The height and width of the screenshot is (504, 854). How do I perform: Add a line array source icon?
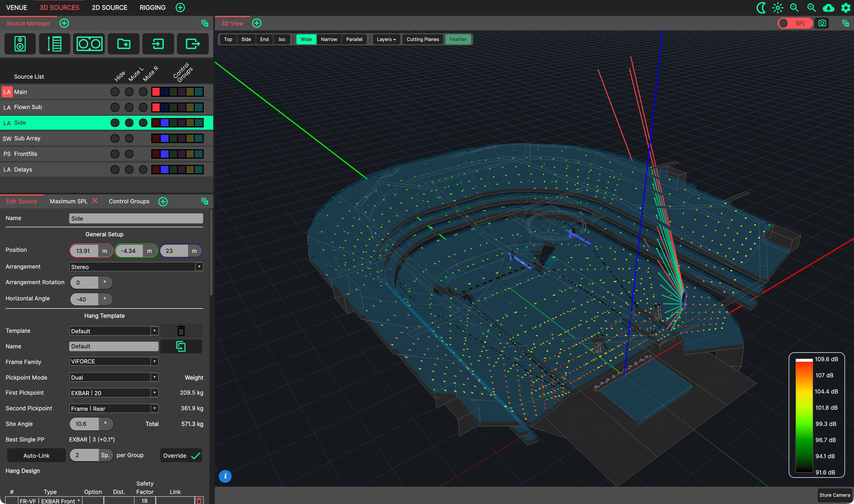tap(54, 44)
